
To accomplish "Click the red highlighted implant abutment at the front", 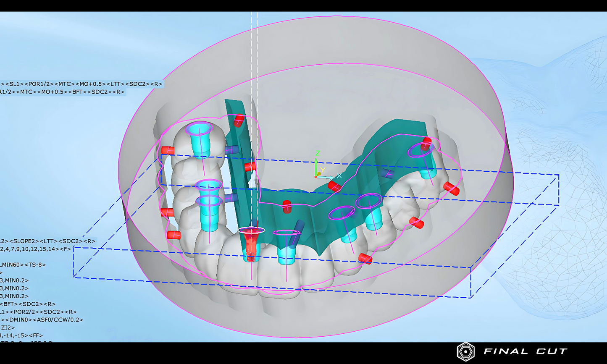I will click(x=251, y=241).
